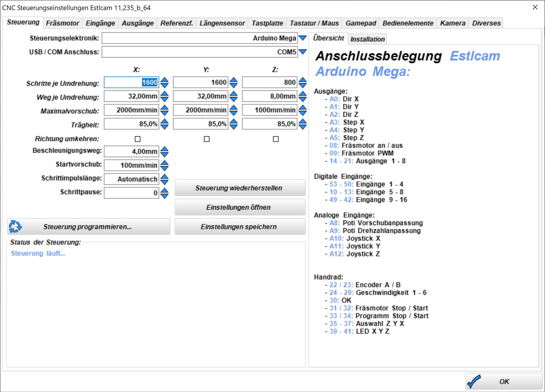Click the Startvorschub input field
This screenshot has height=392, width=545.
pos(131,165)
